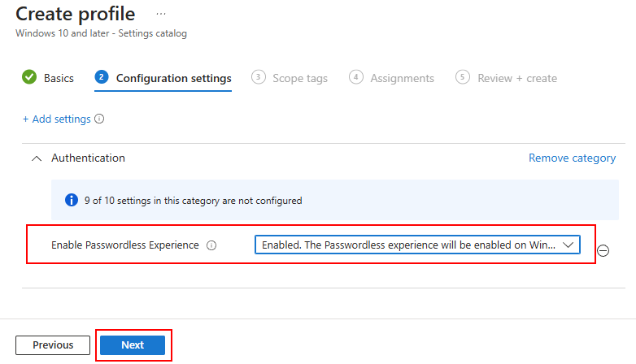The height and width of the screenshot is (364, 636).
Task: Click the step 2 circle icon
Action: click(x=102, y=77)
